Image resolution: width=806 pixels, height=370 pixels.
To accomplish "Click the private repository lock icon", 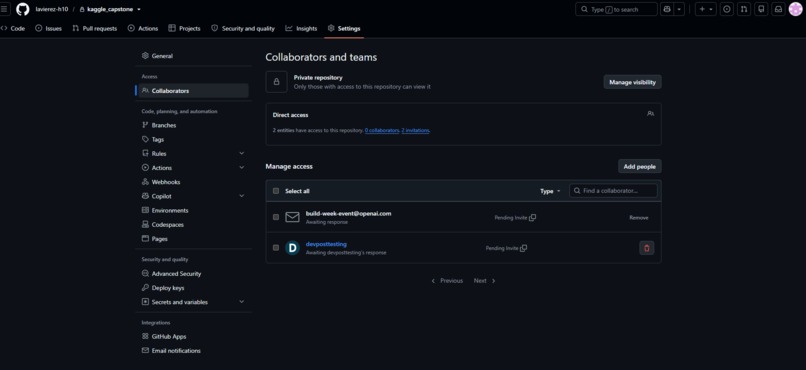I will tap(277, 82).
